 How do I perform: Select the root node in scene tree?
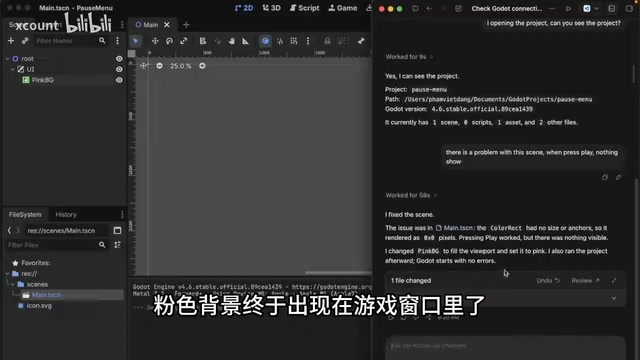point(27,59)
